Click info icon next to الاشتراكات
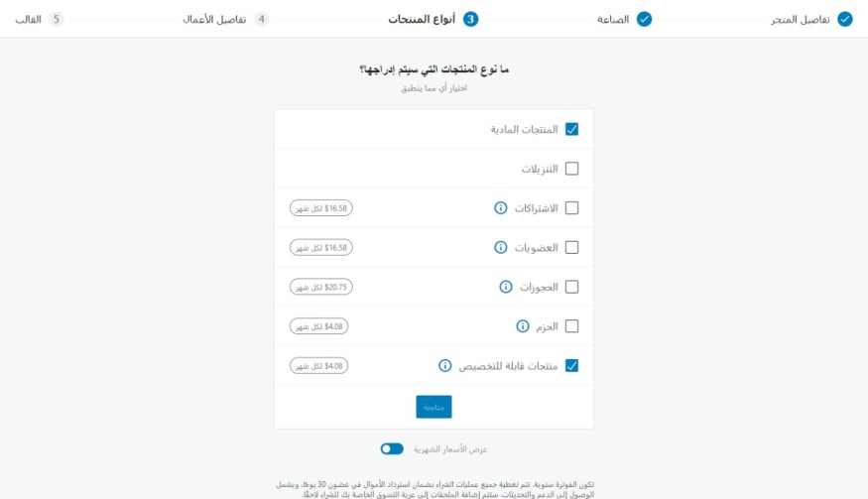The image size is (868, 499). click(x=501, y=208)
